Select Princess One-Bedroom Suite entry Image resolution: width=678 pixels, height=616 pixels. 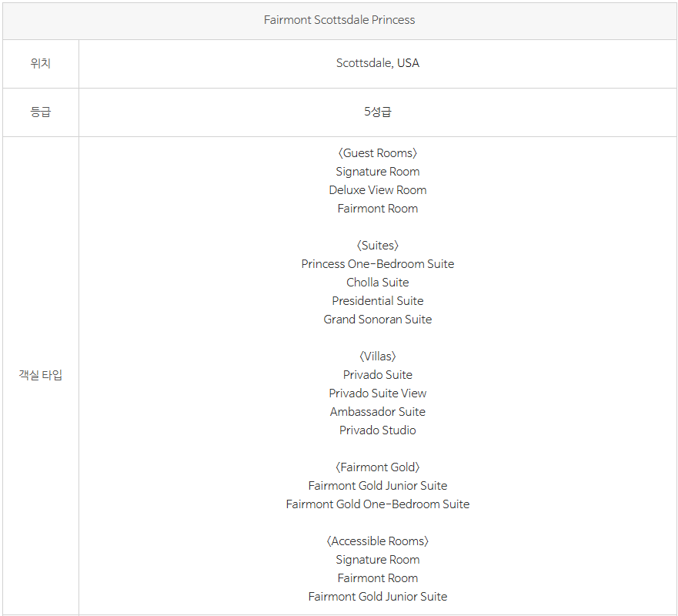(x=378, y=264)
